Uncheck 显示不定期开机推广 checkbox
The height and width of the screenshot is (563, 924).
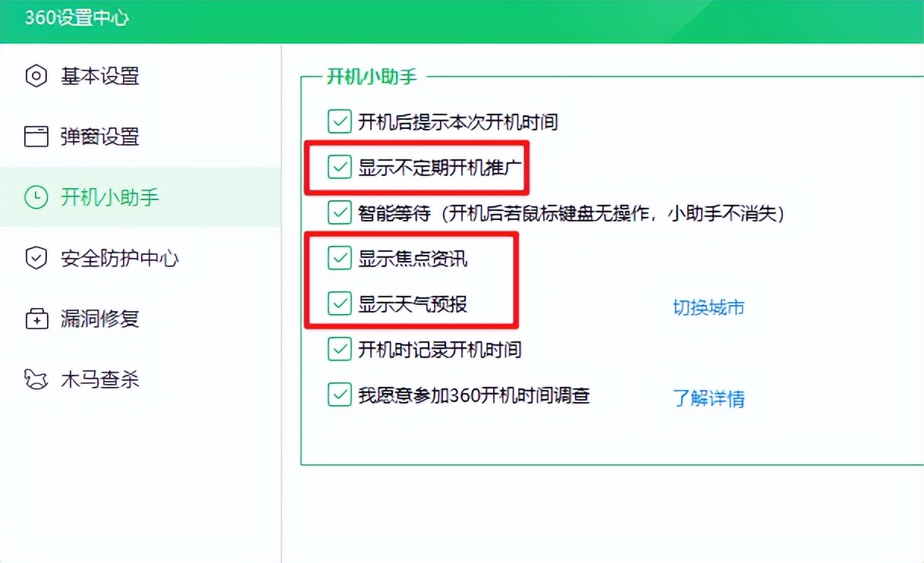click(339, 167)
